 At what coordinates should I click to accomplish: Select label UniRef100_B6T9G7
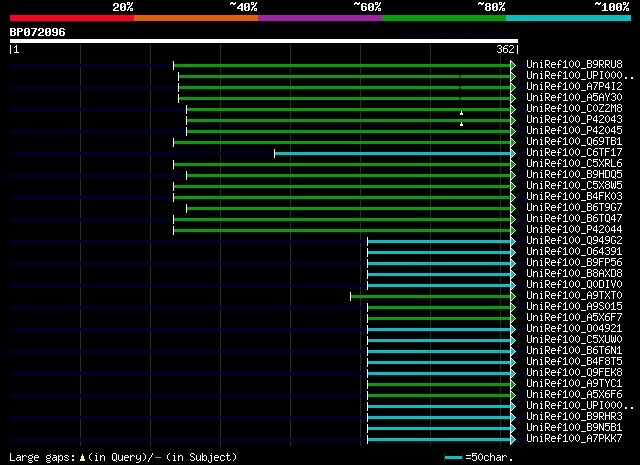click(x=574, y=208)
